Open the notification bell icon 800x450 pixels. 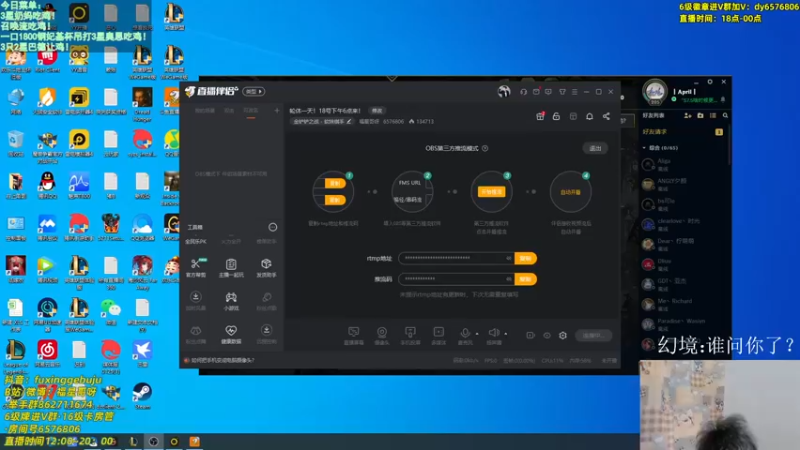(589, 116)
